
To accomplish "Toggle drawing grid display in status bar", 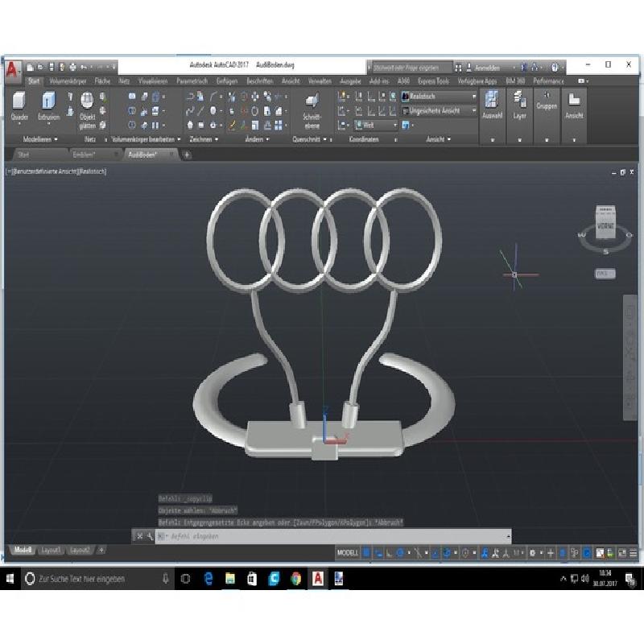I will (366, 553).
